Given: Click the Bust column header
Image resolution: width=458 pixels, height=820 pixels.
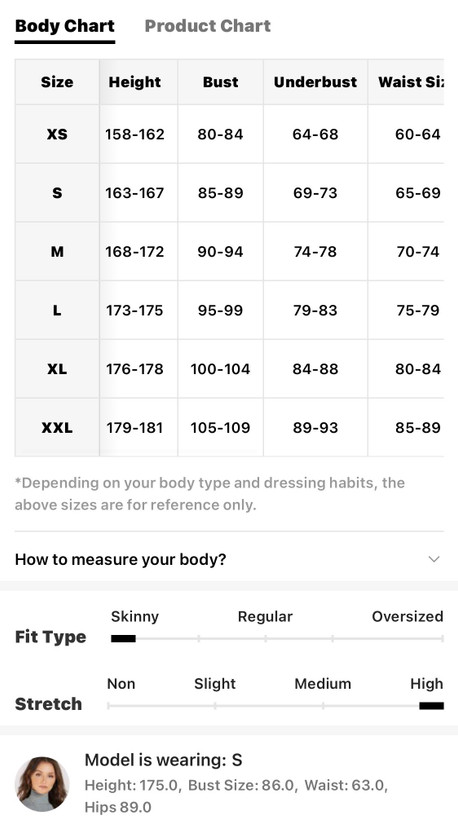Looking at the screenshot, I should pos(220,82).
